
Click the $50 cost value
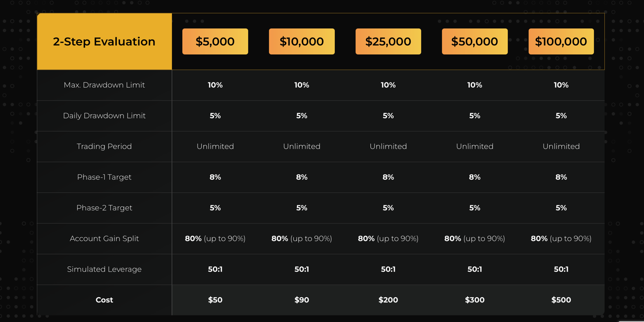pos(215,300)
